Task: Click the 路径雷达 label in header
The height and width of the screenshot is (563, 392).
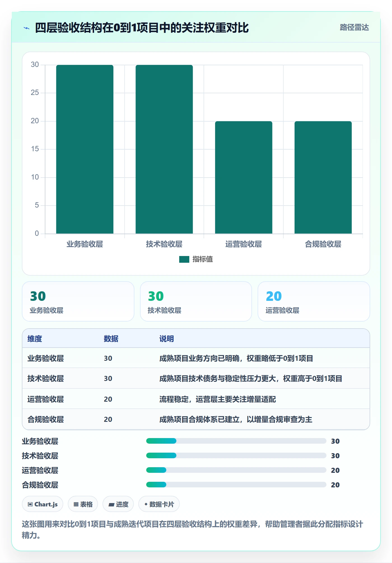Action: pos(354,27)
